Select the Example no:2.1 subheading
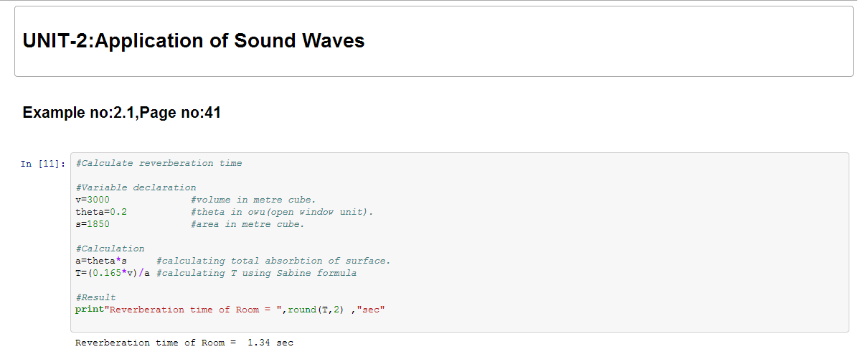 pyautogui.click(x=122, y=113)
